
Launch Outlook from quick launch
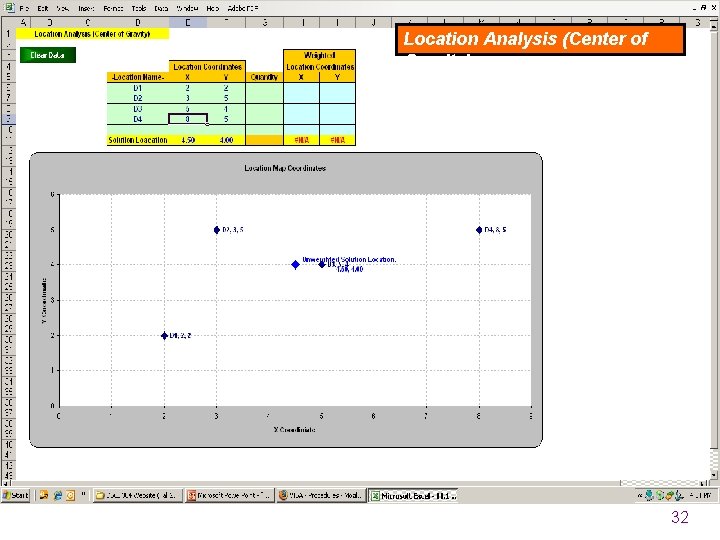pos(44,495)
